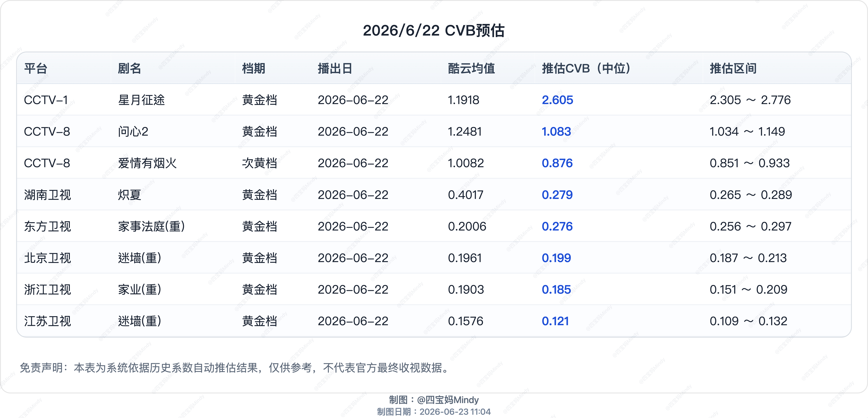Image resolution: width=868 pixels, height=418 pixels.
Task: Click the '播出日' column header
Action: pyautogui.click(x=335, y=68)
